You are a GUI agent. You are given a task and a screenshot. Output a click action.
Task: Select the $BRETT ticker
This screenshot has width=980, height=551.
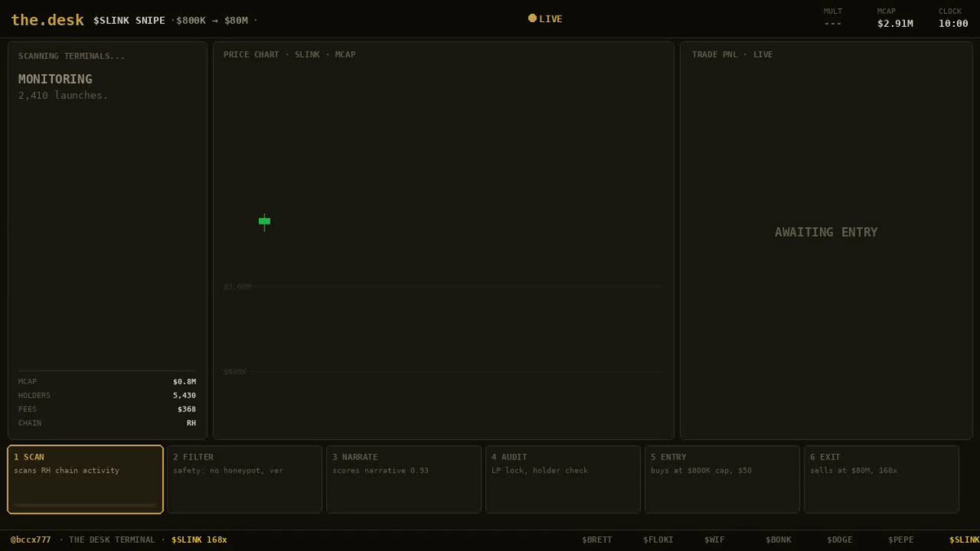click(x=597, y=540)
